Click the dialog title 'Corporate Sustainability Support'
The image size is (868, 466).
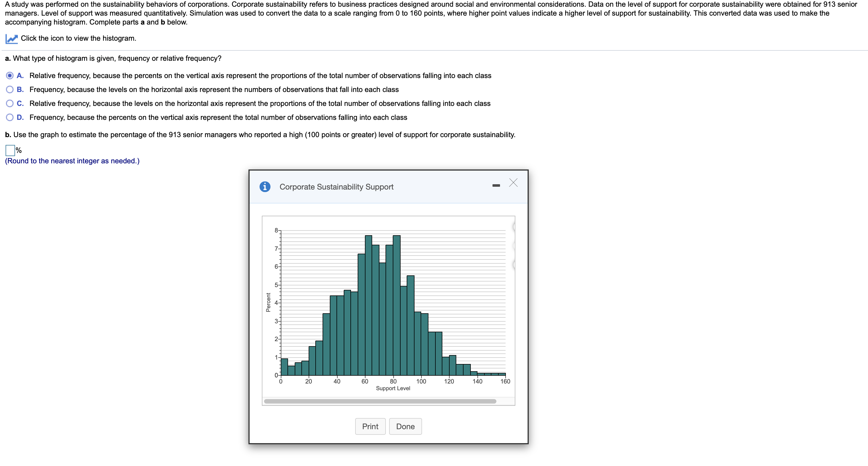(336, 187)
